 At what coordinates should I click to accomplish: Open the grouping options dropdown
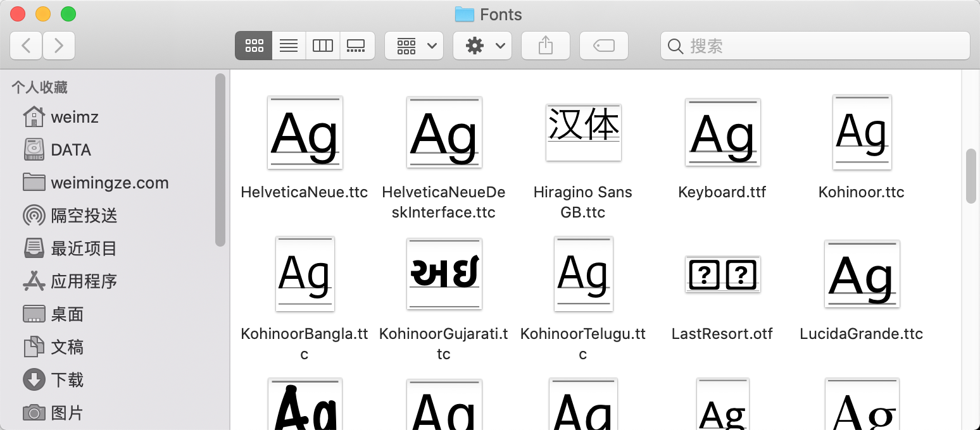[x=414, y=45]
